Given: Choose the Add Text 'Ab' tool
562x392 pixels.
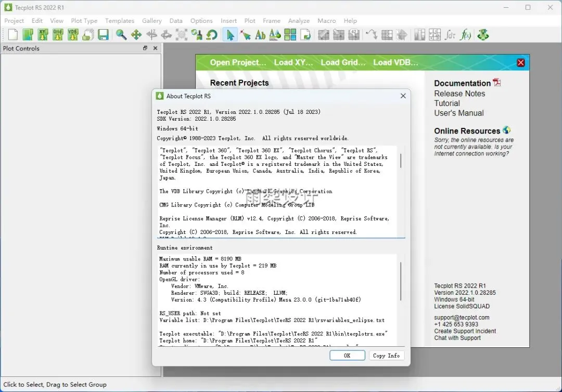Looking at the screenshot, I should (260, 35).
